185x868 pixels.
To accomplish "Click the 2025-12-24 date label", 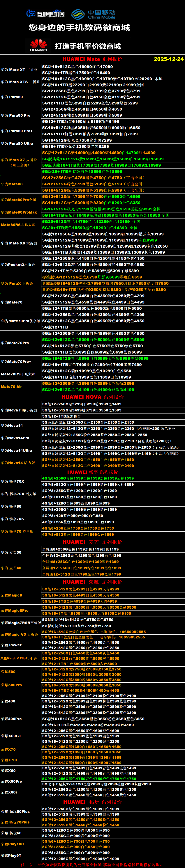I will pos(168,59).
